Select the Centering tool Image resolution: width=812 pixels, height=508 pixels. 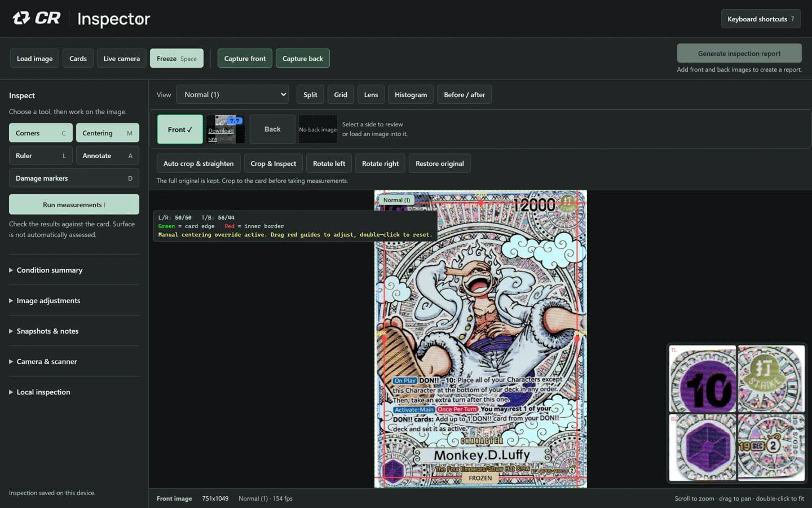(x=108, y=133)
